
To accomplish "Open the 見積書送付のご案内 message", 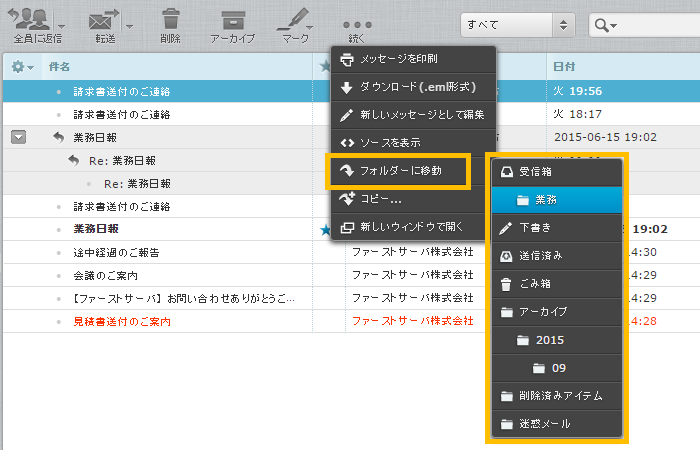I will [122, 321].
